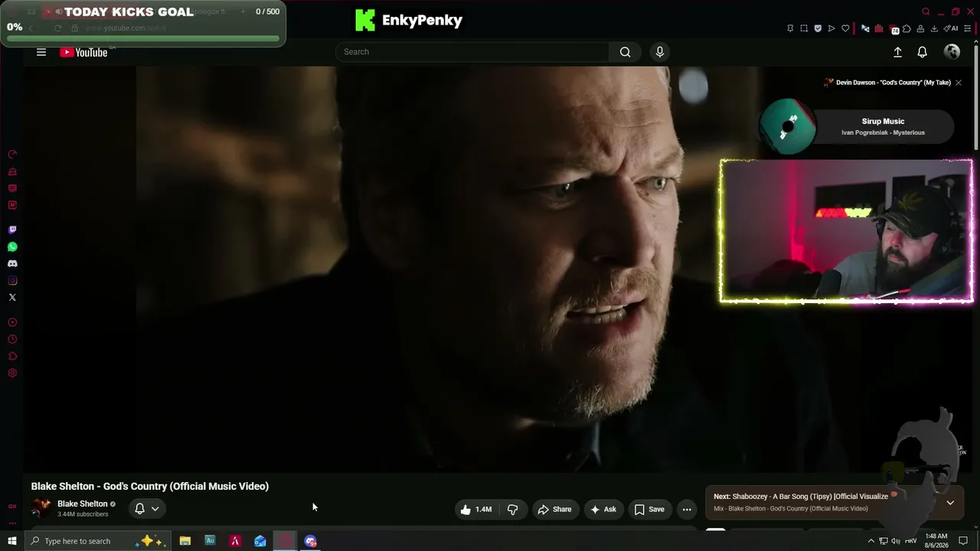Open the shield ad-blocker icon

point(818,28)
